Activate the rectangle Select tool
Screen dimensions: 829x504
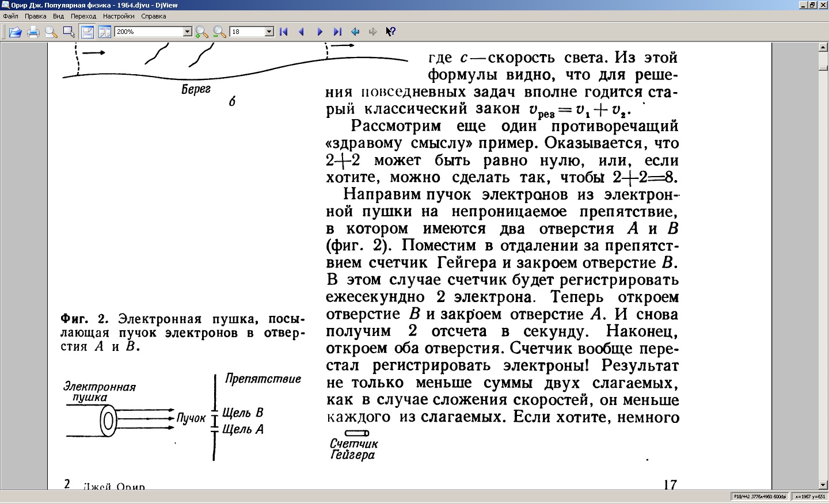pos(69,32)
